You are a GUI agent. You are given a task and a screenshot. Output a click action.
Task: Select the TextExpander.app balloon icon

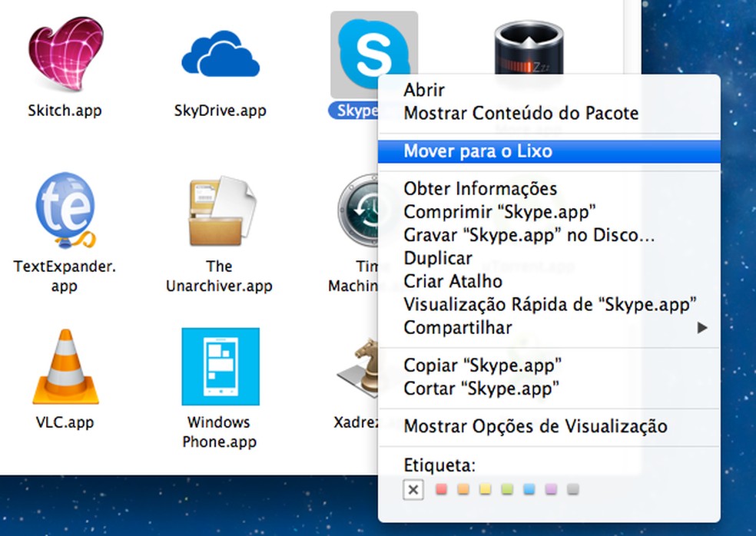coord(65,210)
